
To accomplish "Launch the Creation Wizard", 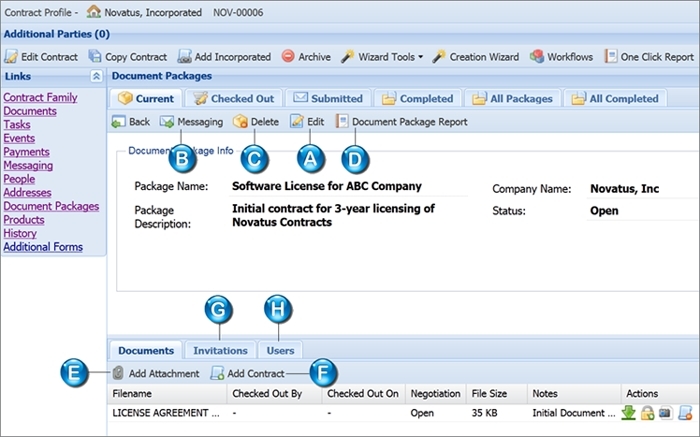I will click(475, 57).
